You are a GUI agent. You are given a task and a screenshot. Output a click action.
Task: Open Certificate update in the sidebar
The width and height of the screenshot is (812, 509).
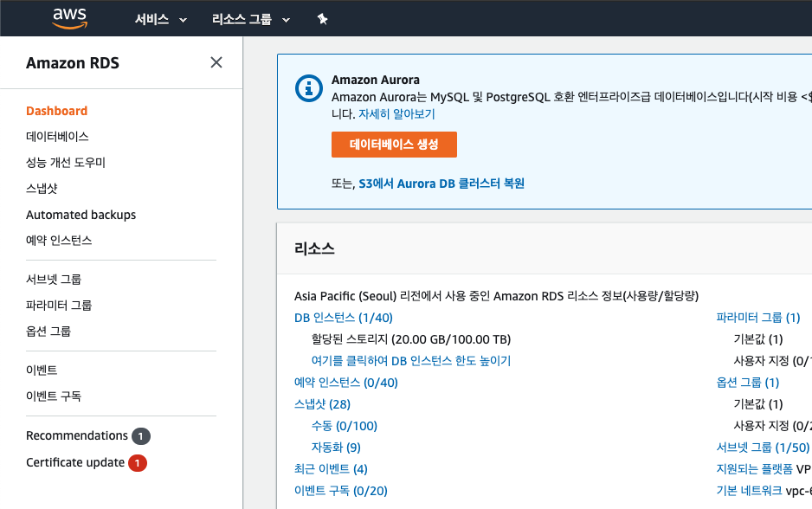pos(75,462)
